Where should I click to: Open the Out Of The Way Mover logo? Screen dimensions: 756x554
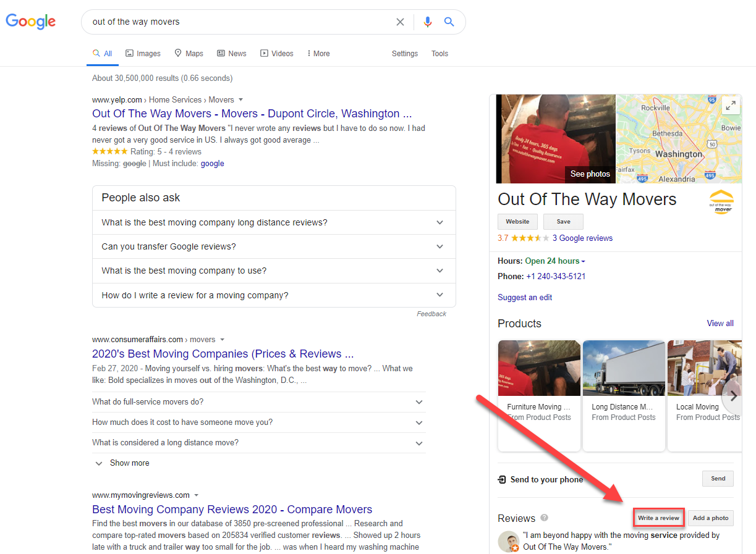coord(721,201)
